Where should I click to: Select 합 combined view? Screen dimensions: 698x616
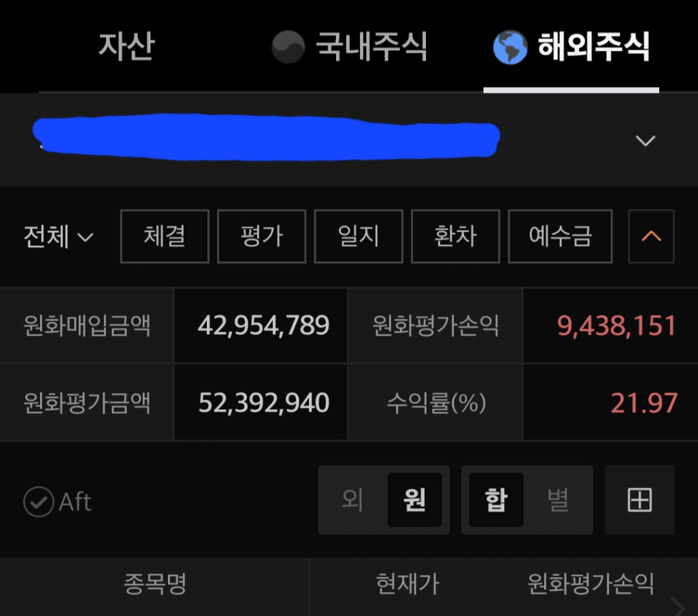coord(496,500)
